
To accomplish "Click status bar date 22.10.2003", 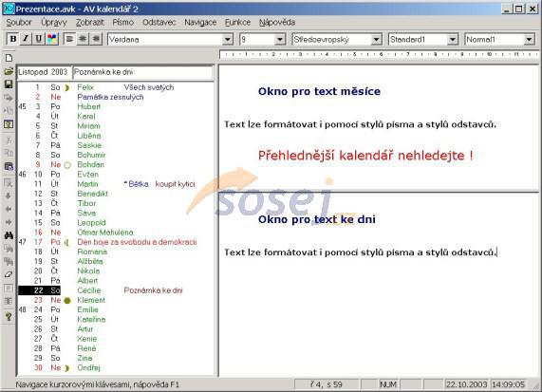I will [466, 384].
